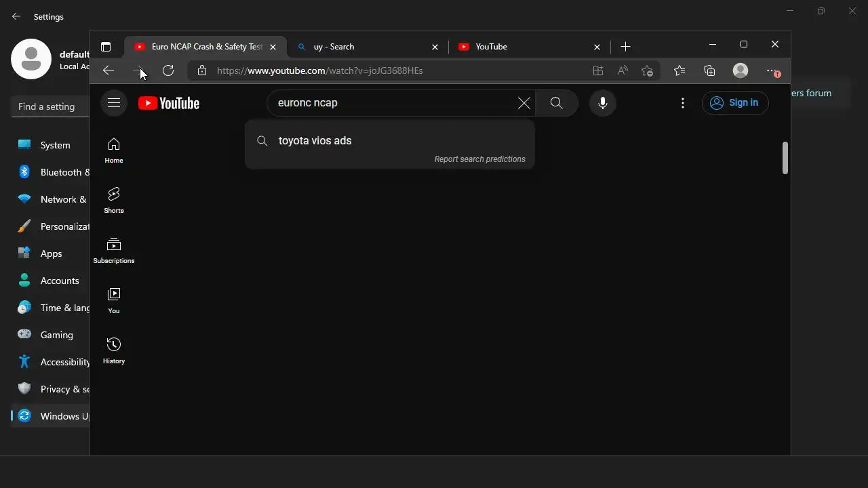868x488 pixels.
Task: Click the YouTube page vertical scrollbar
Action: (x=785, y=158)
